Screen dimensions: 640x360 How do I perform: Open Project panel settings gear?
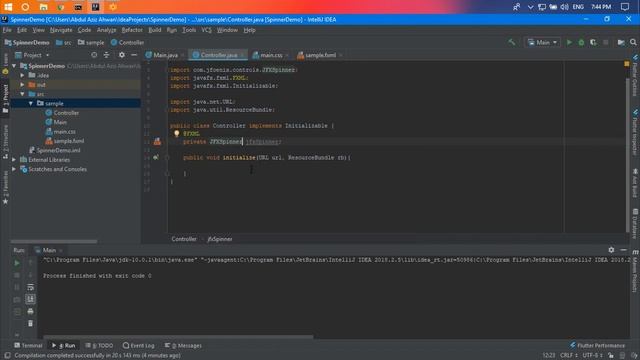[122, 55]
